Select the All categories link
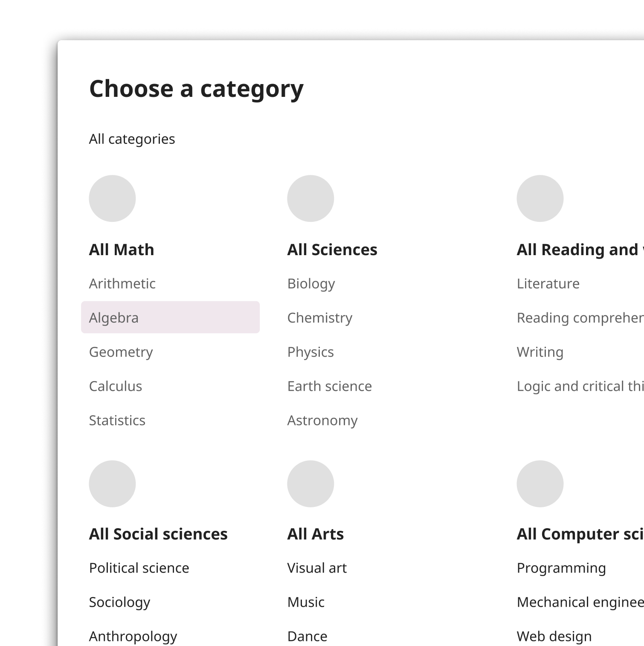This screenshot has width=644, height=646. pos(132,139)
